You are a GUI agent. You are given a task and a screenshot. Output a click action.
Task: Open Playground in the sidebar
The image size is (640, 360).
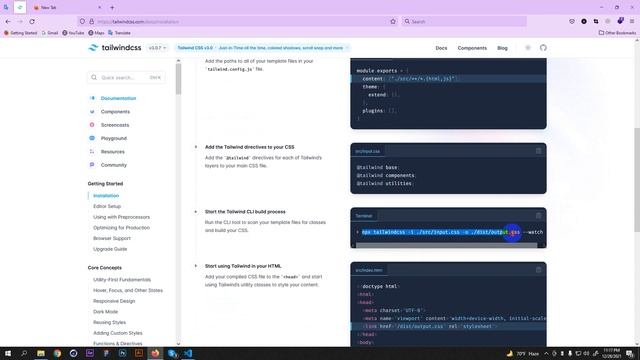114,138
